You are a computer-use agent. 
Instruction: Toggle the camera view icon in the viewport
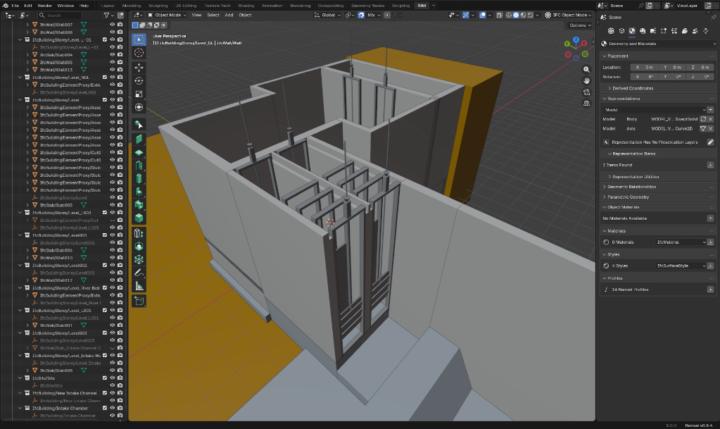[x=587, y=93]
